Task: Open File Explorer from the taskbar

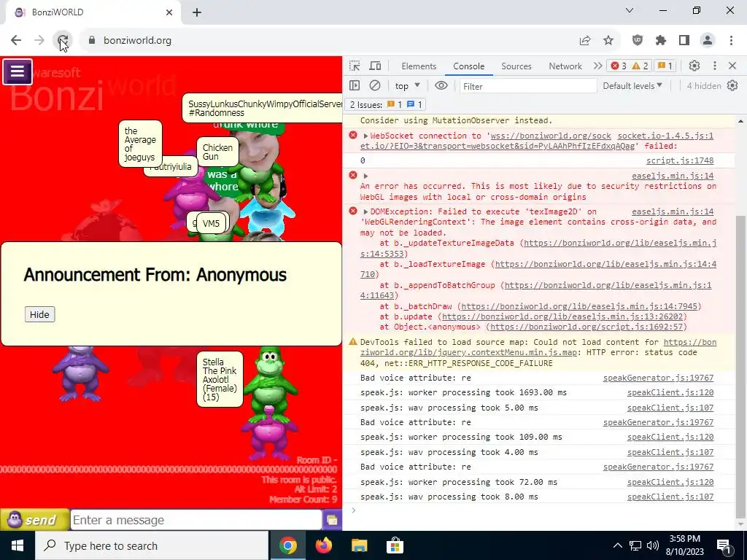Action: point(359,545)
